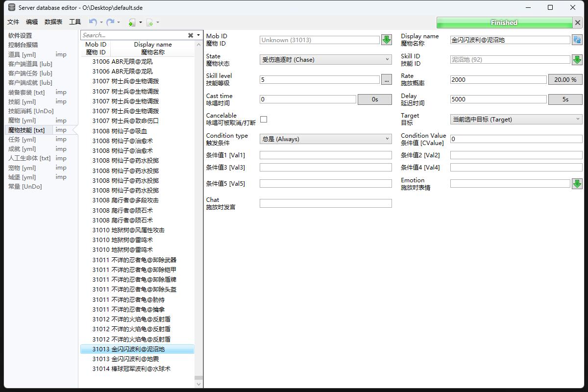Click the green arrow beside Emotion field
Image resolution: width=588 pixels, height=392 pixels.
577,184
